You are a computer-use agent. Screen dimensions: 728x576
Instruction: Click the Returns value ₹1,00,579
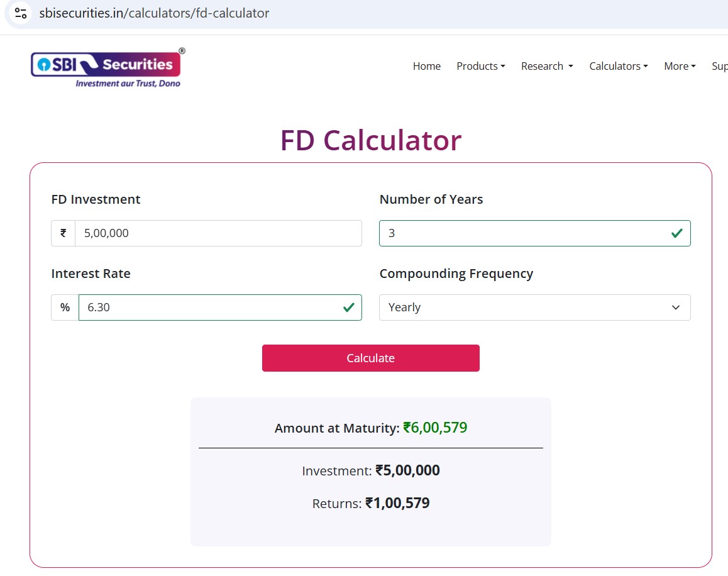[397, 504]
